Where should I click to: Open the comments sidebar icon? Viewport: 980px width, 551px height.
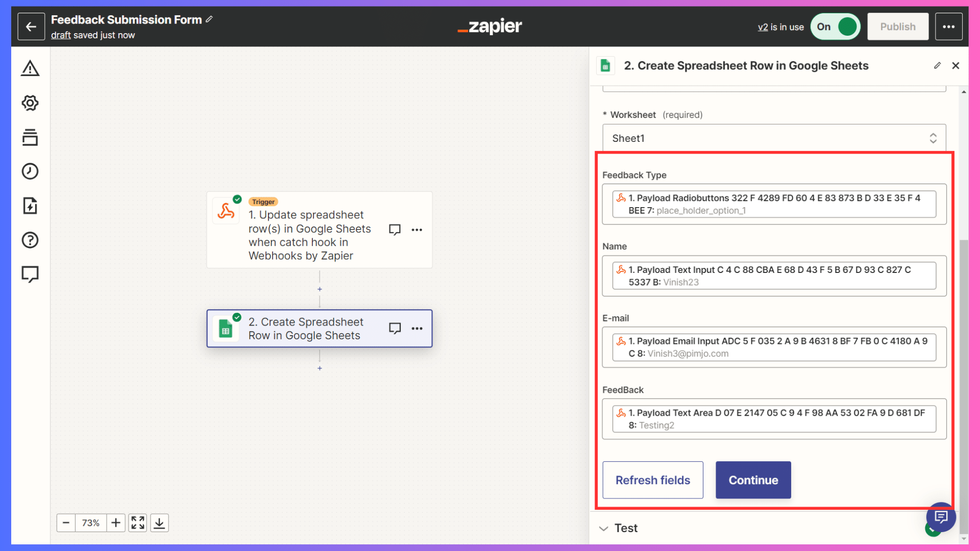pos(30,274)
